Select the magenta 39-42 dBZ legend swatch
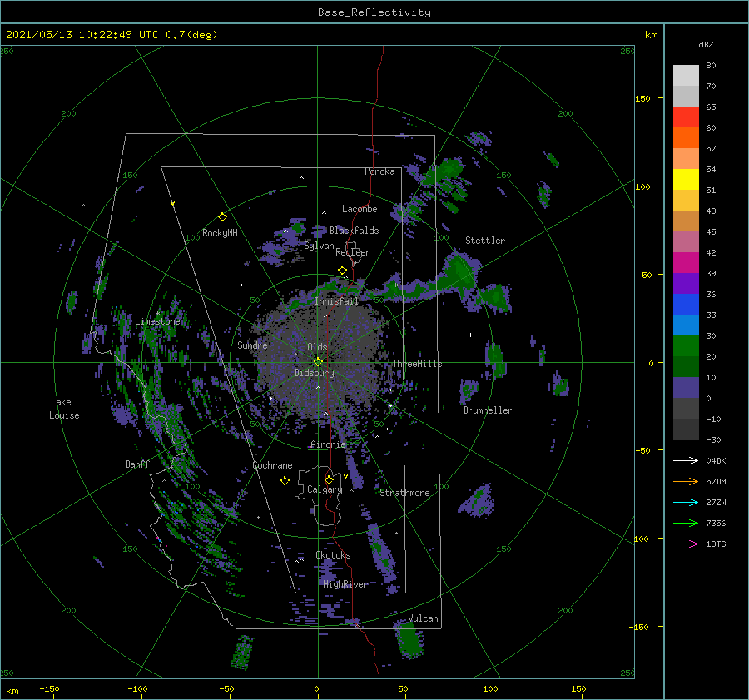Viewport: 749px width, 700px height. tap(686, 263)
